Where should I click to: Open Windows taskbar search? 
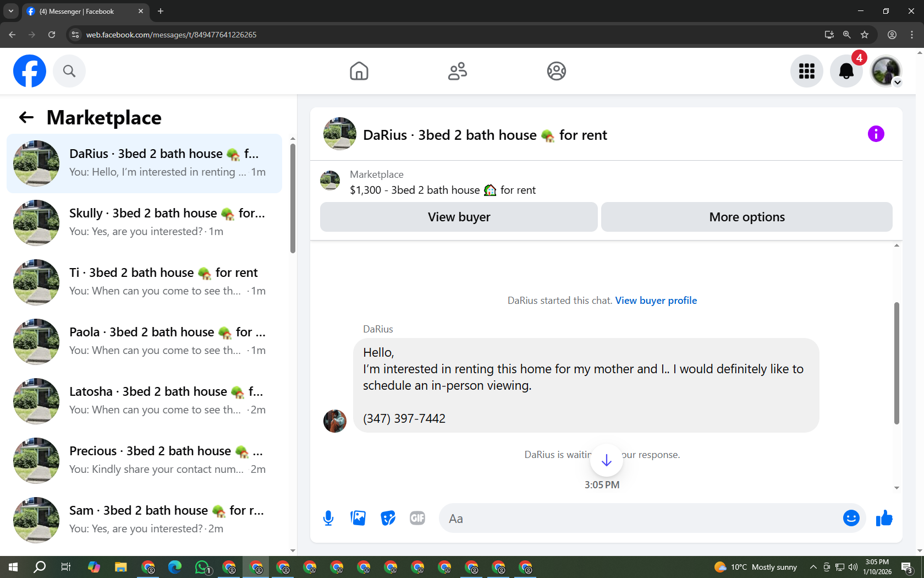click(40, 567)
